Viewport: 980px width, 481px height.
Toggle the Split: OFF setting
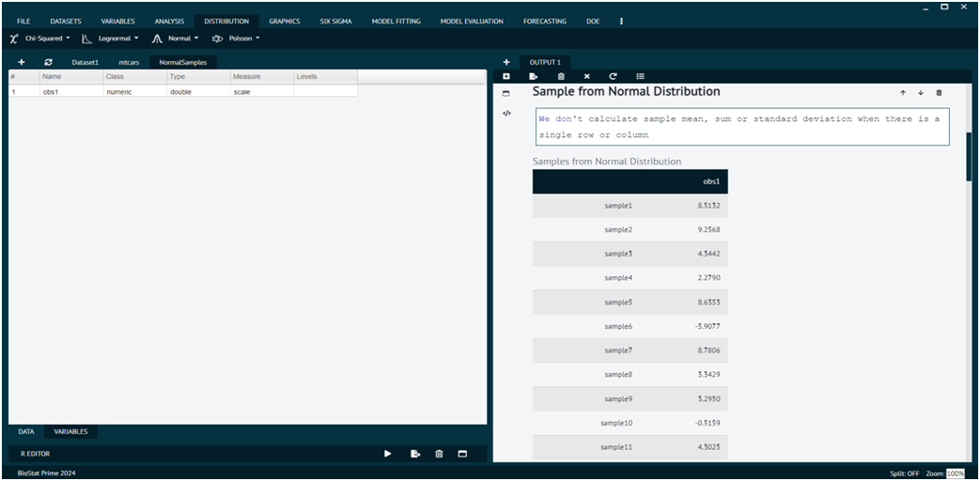tap(905, 473)
